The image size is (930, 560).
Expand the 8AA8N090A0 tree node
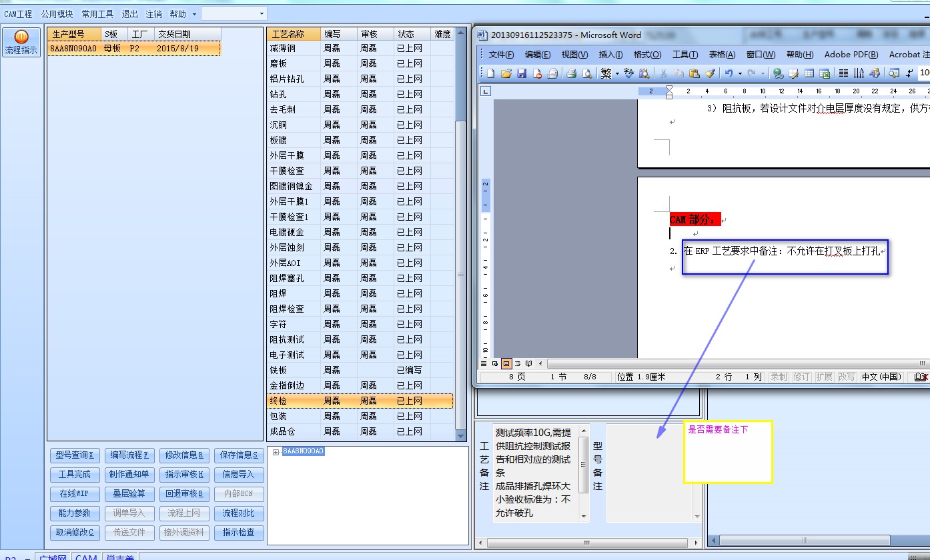coord(276,452)
